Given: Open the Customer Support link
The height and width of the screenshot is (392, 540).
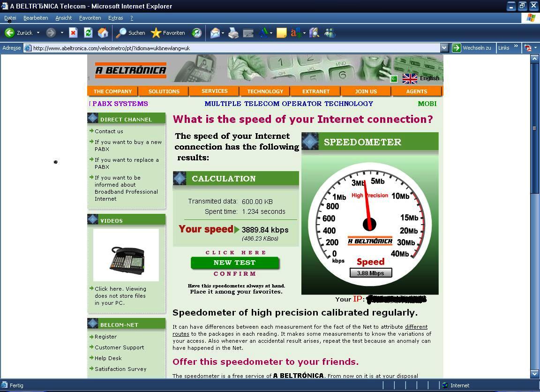Looking at the screenshot, I should 119,347.
